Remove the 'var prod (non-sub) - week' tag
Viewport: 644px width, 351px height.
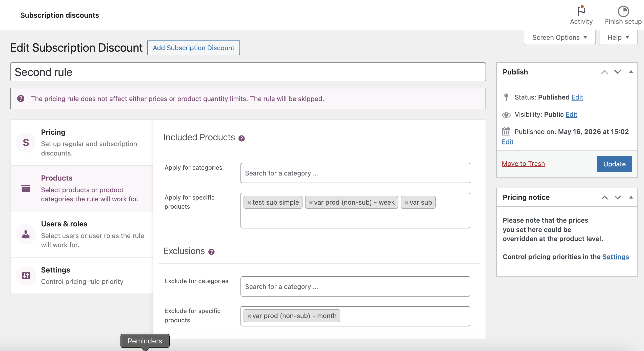coord(311,203)
